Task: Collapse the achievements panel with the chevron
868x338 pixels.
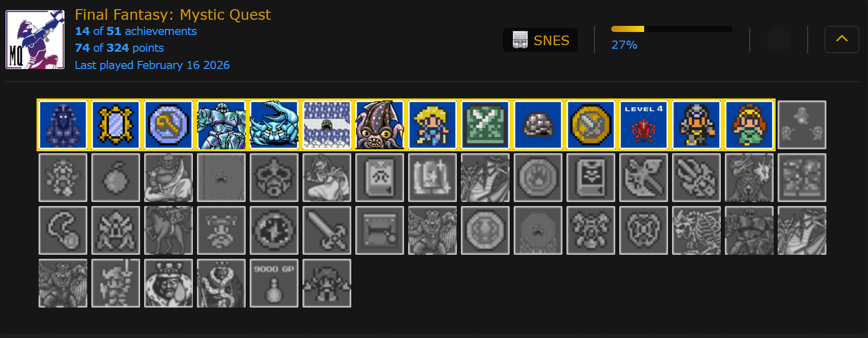Action: pos(842,40)
